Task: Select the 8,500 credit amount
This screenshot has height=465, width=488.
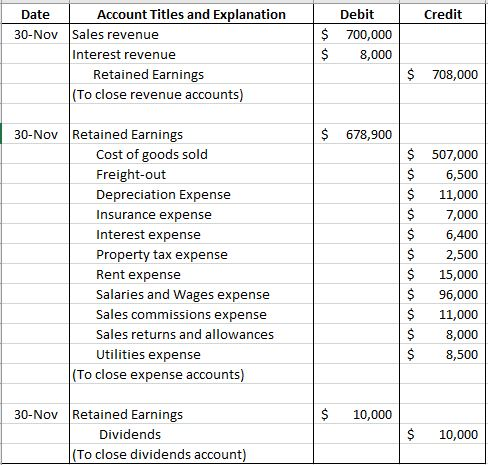Action: [443, 354]
